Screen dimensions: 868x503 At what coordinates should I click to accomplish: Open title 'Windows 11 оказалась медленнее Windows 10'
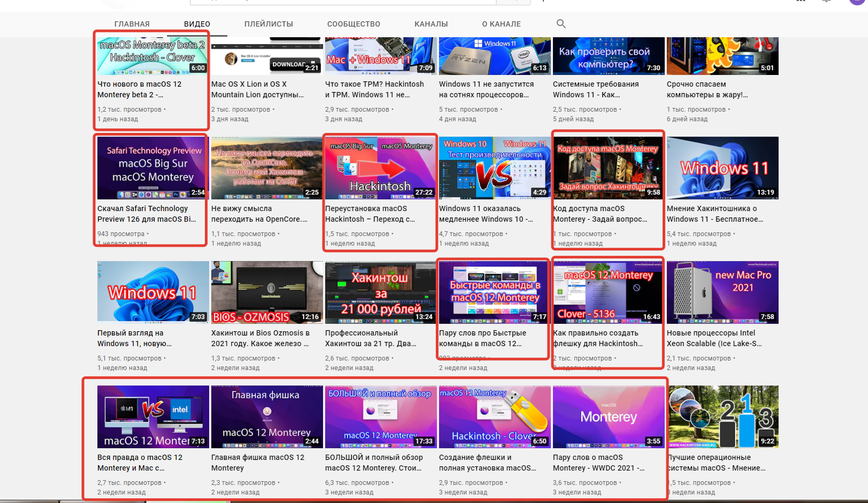486,214
